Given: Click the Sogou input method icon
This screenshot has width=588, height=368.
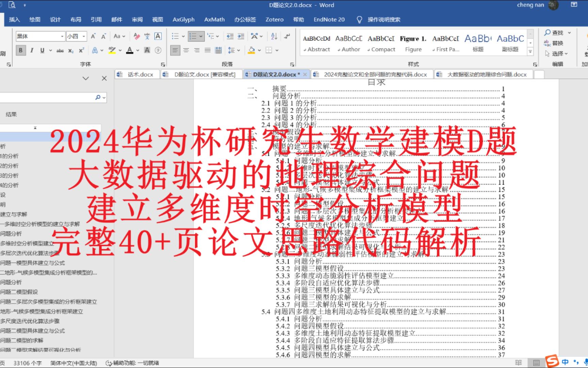Looking at the screenshot, I should pyautogui.click(x=552, y=361).
